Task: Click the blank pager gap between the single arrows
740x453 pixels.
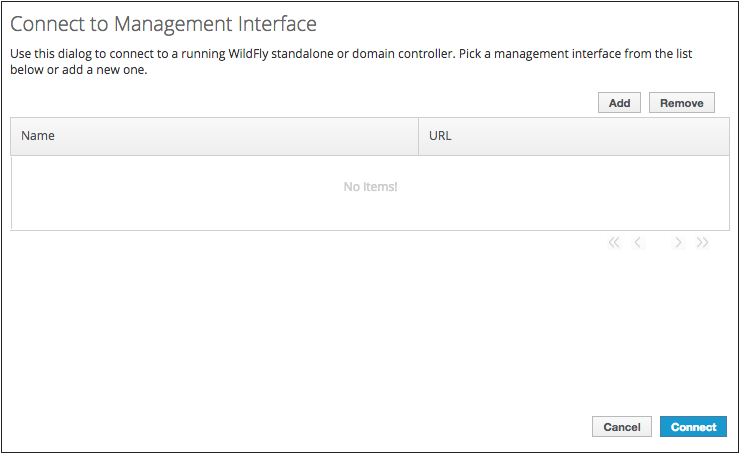Action: [x=658, y=243]
